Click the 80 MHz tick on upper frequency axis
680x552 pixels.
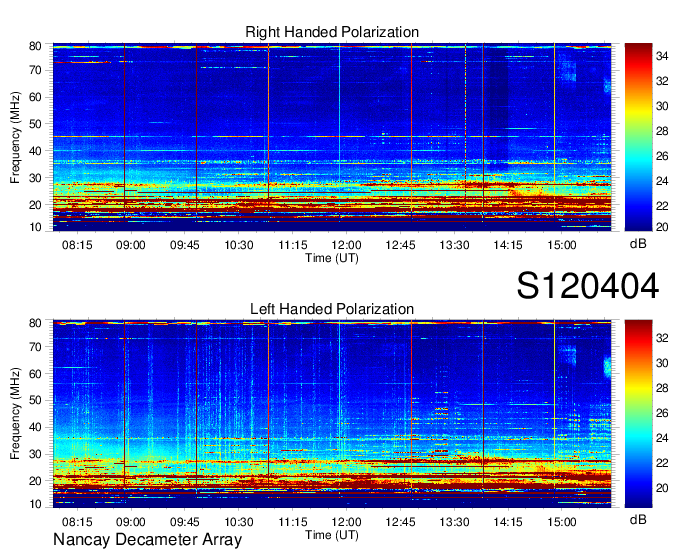coord(35,46)
